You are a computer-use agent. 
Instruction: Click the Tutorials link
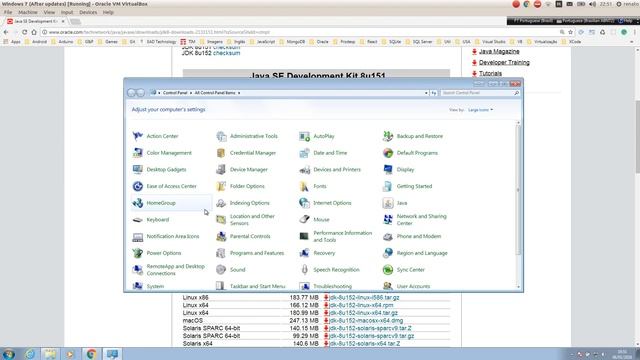click(x=490, y=73)
